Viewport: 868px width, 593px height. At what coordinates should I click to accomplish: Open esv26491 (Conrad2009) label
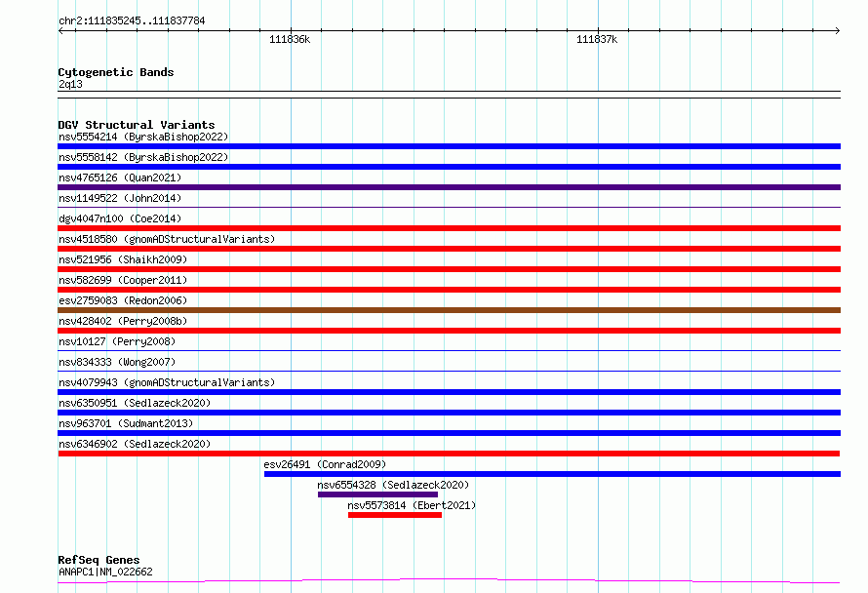(325, 464)
